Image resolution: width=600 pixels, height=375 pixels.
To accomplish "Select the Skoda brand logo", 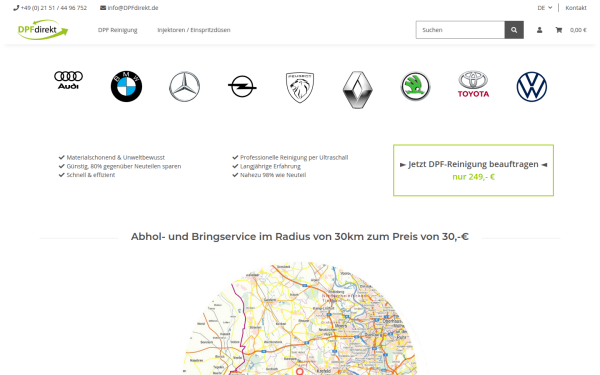I will click(416, 86).
